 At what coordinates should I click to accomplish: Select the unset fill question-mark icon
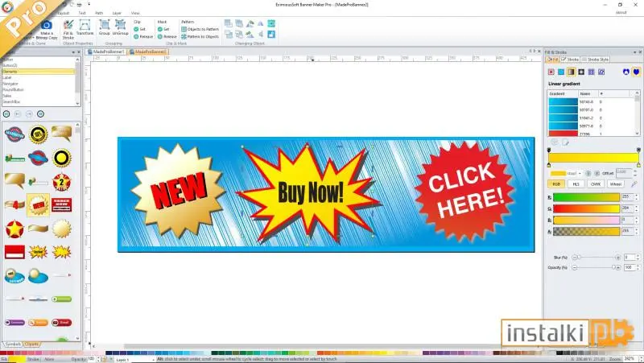pos(601,72)
